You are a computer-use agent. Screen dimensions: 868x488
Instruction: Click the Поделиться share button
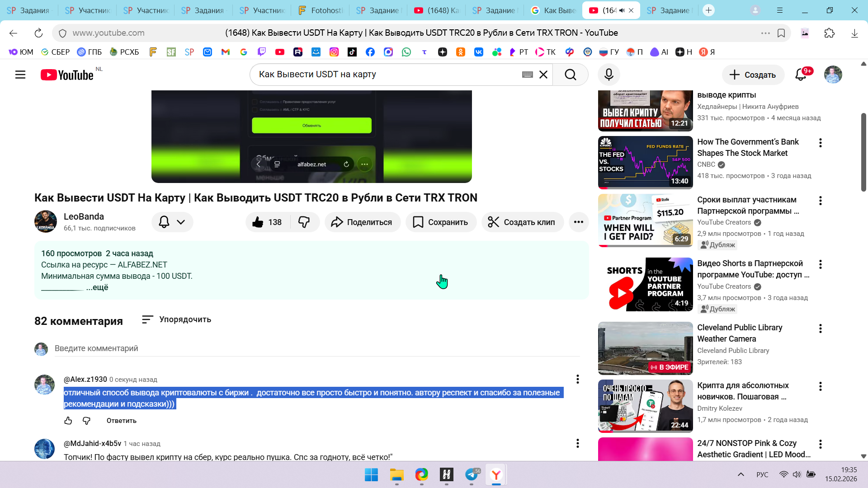362,222
